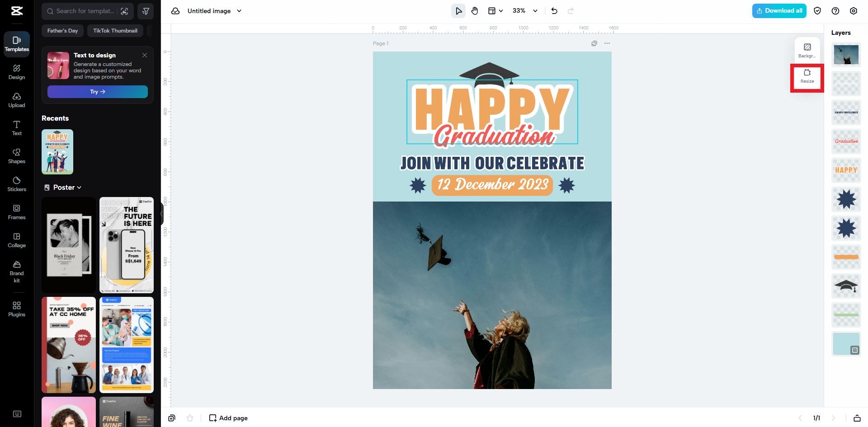The image size is (868, 427).
Task: Open the Happy Graduation recent design
Action: point(58,152)
